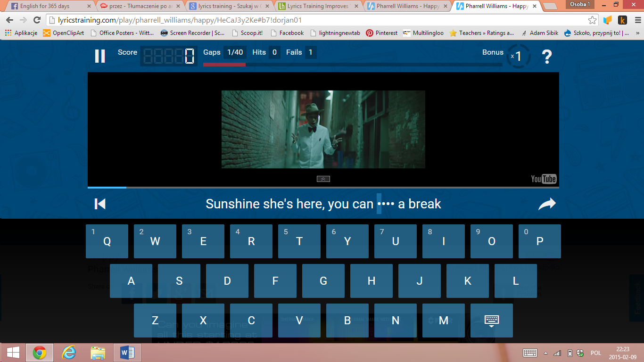Open the Pinterest bookmark

tap(382, 33)
